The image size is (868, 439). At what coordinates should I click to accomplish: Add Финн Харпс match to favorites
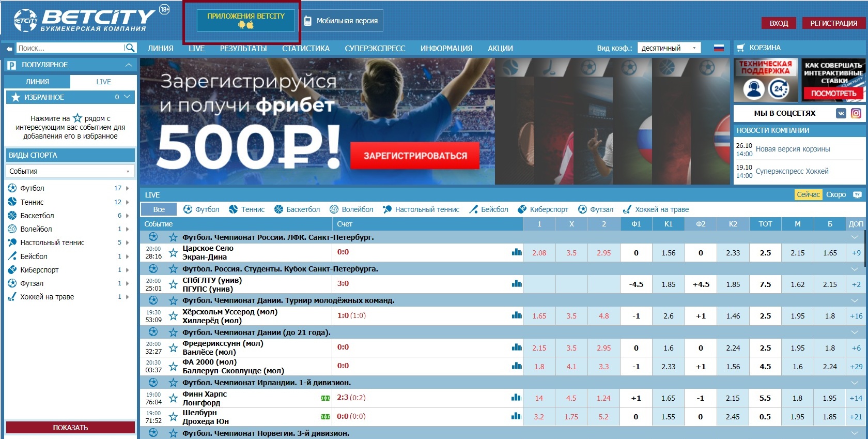(x=174, y=398)
